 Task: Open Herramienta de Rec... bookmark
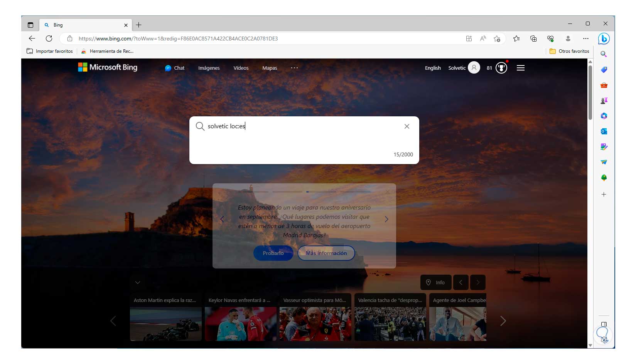[108, 51]
